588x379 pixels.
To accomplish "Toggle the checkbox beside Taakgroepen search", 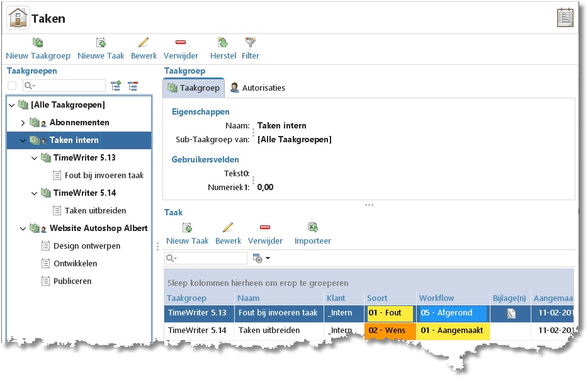I will (x=12, y=86).
